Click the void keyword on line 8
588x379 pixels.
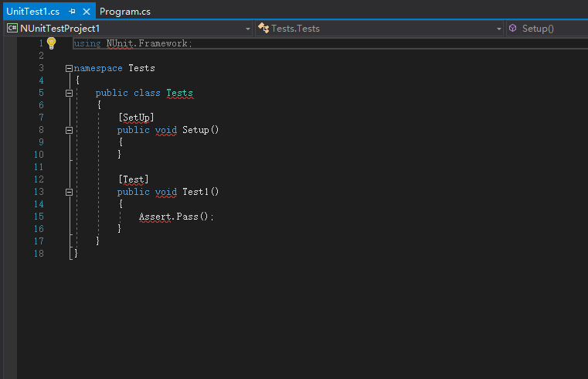click(x=166, y=130)
